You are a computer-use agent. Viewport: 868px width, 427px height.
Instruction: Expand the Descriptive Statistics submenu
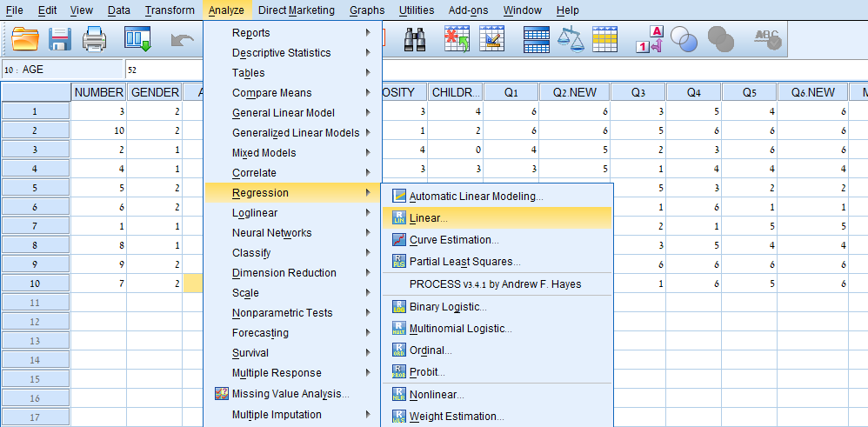pos(281,53)
